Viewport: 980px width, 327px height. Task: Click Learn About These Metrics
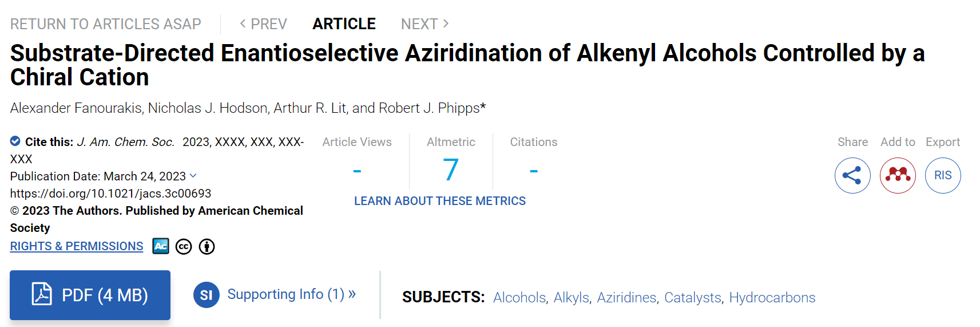[440, 201]
